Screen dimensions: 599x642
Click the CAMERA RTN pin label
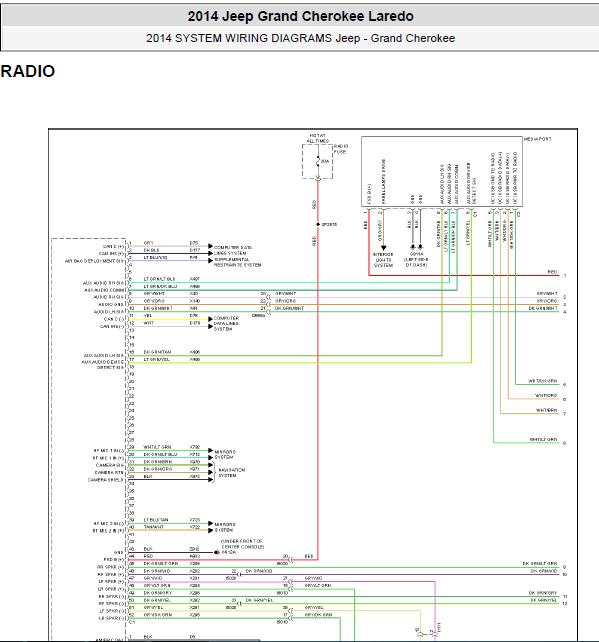(109, 472)
